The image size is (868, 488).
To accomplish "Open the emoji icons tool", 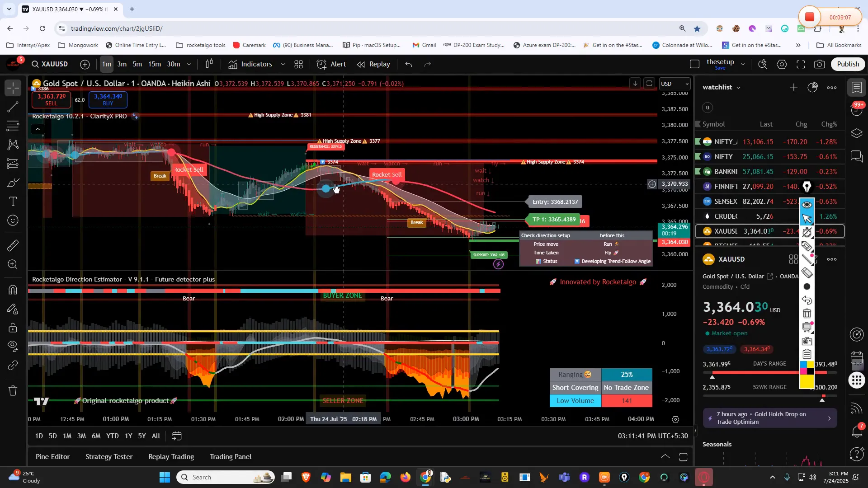I will click(x=13, y=221).
